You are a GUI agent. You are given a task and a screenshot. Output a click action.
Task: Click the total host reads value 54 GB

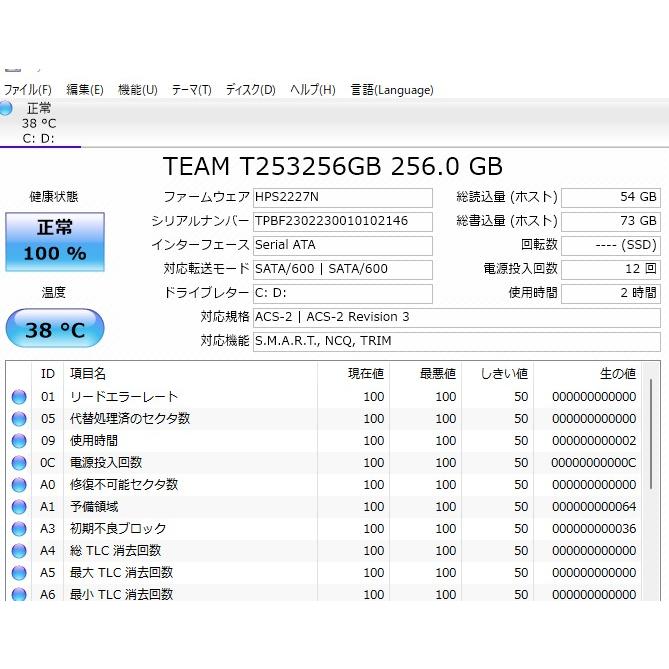pyautogui.click(x=611, y=198)
